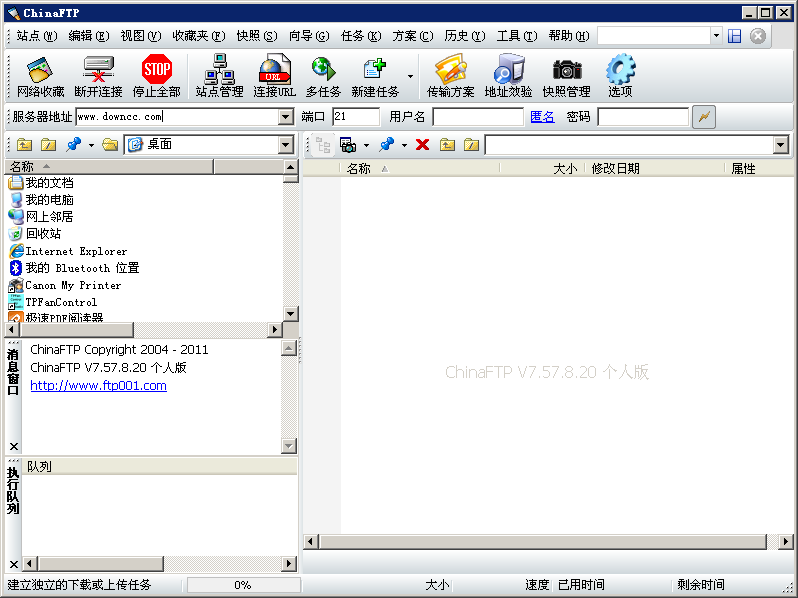Image resolution: width=798 pixels, height=598 pixels.
Task: Open the menu bar search combo dropdown
Action: [716, 36]
